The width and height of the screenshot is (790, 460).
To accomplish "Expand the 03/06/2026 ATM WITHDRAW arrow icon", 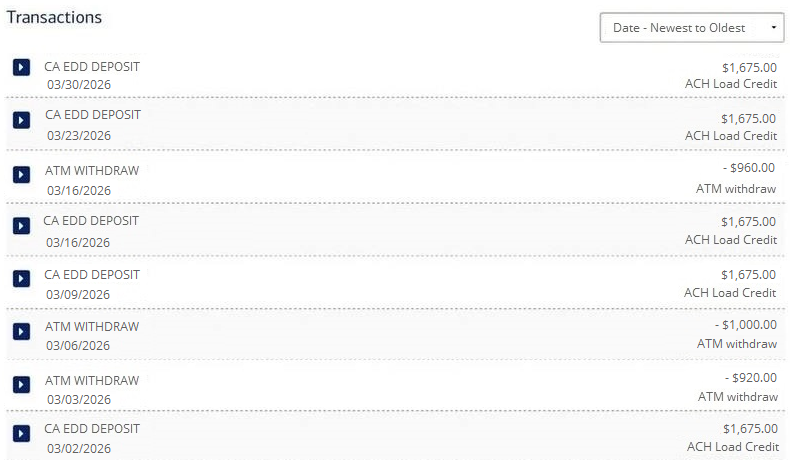I will point(22,331).
